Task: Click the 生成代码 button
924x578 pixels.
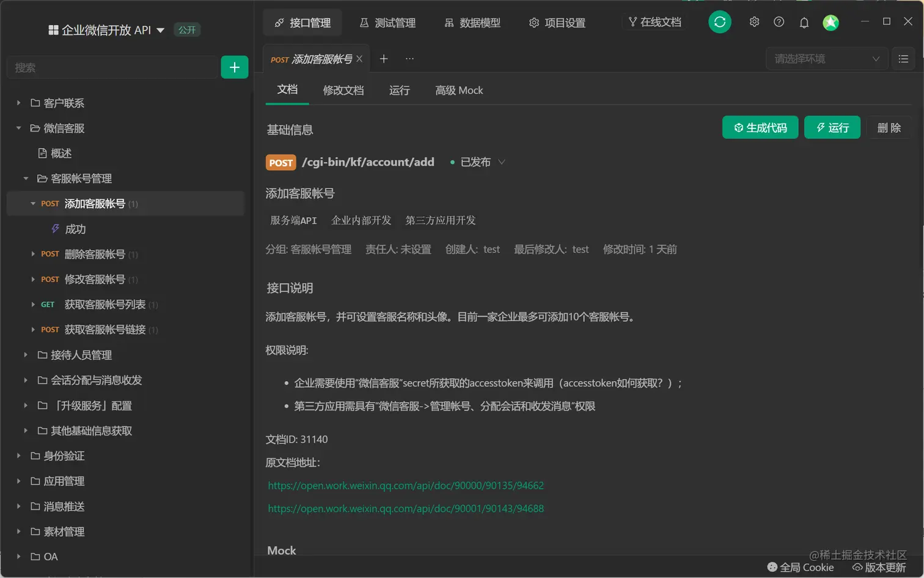Action: 760,127
